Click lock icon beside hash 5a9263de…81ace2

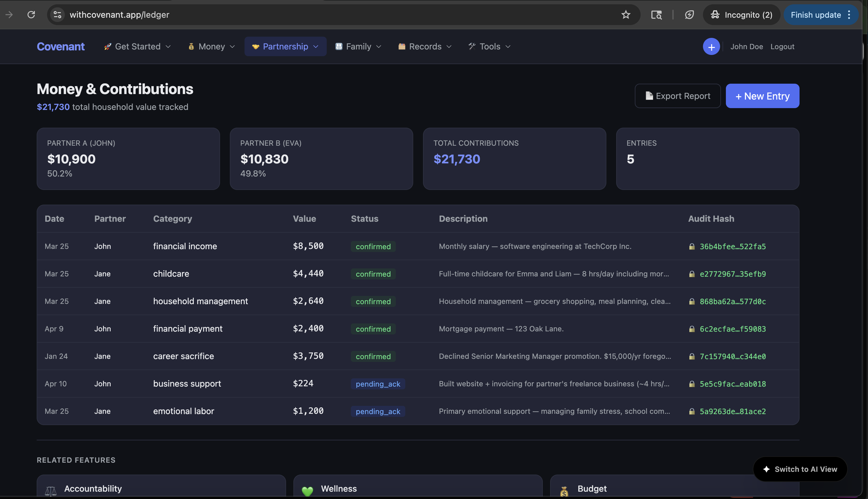[692, 411]
